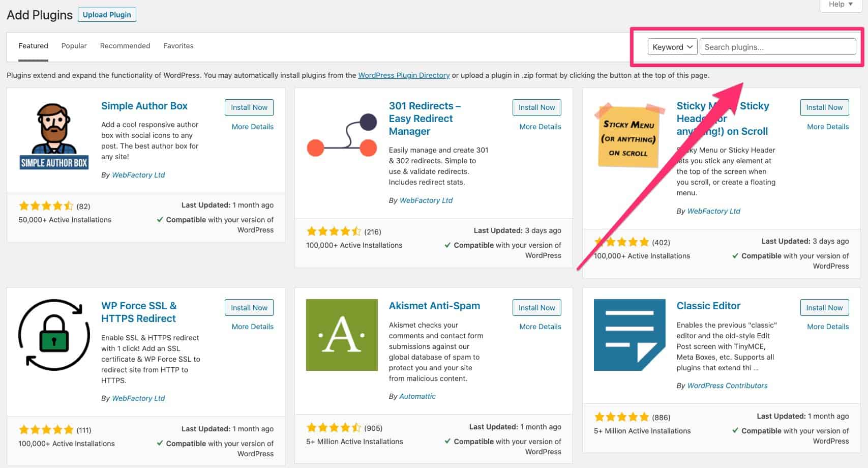Switch to the Featured tab

(x=33, y=46)
